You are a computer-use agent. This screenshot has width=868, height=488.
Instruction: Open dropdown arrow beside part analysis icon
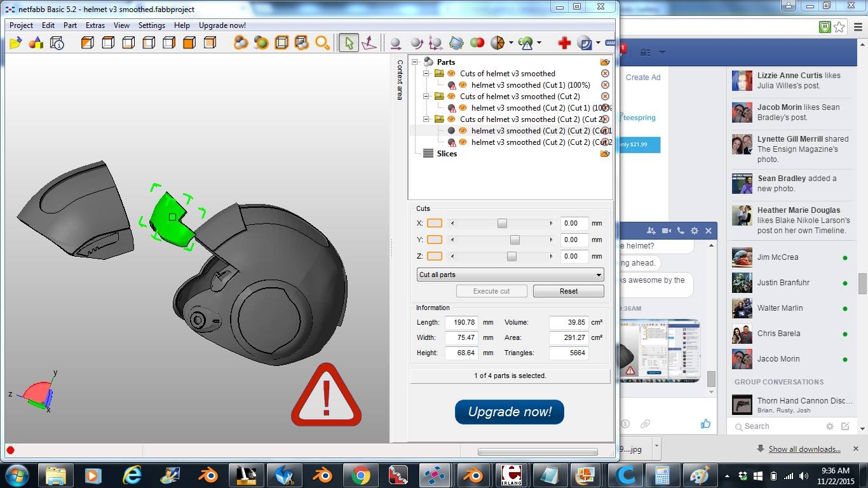click(511, 43)
